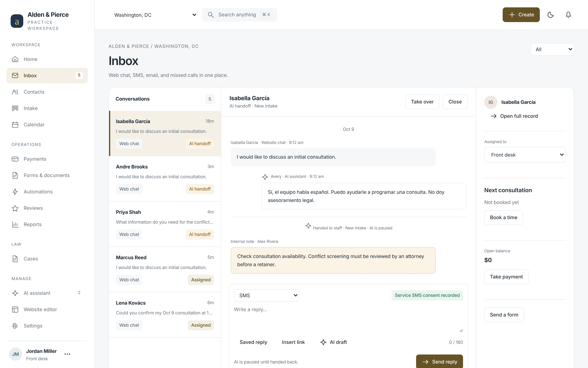Click the Service SMS consent recorded badge
This screenshot has width=588, height=368.
coord(427,295)
